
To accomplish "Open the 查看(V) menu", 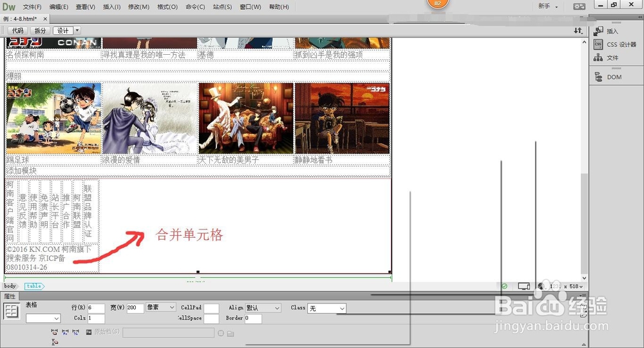I will click(86, 7).
